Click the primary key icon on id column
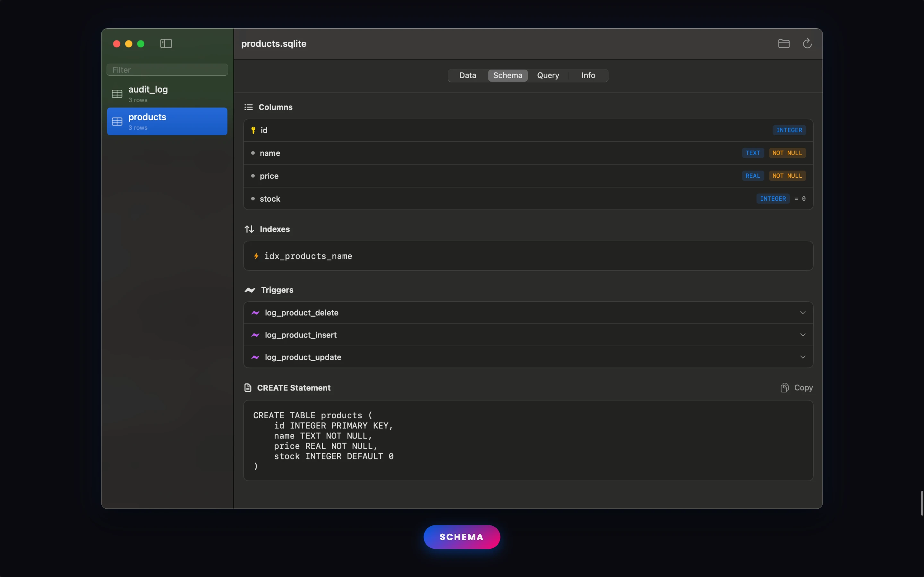 tap(253, 130)
